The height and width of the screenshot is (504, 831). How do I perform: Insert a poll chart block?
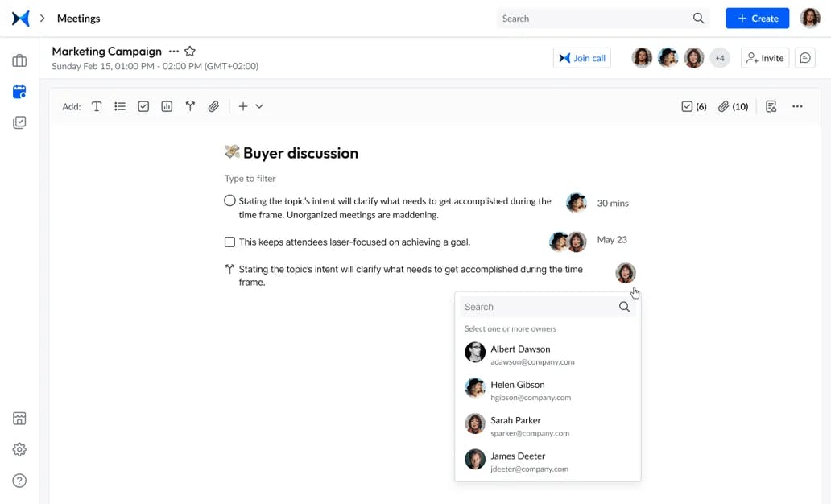pyautogui.click(x=167, y=106)
